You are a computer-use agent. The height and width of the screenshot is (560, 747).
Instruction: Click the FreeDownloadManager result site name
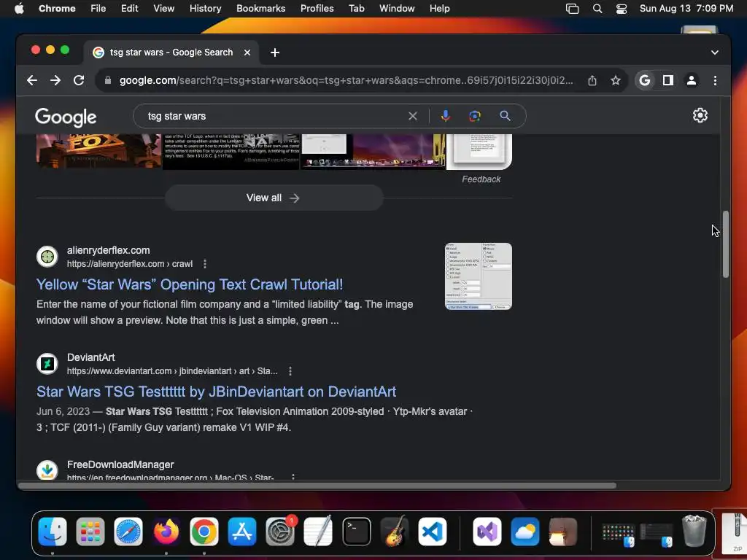(x=120, y=464)
